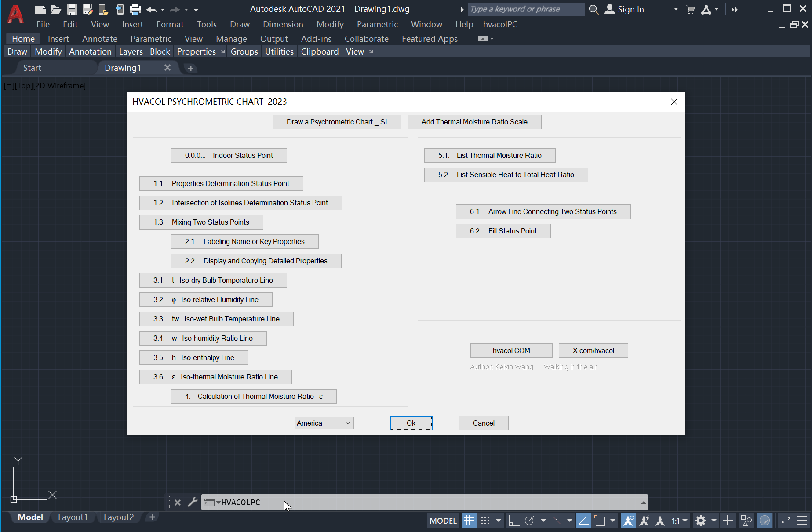Screen dimensions: 812x532
Task: Click the auto-scale annotation icon
Action: tap(644, 521)
